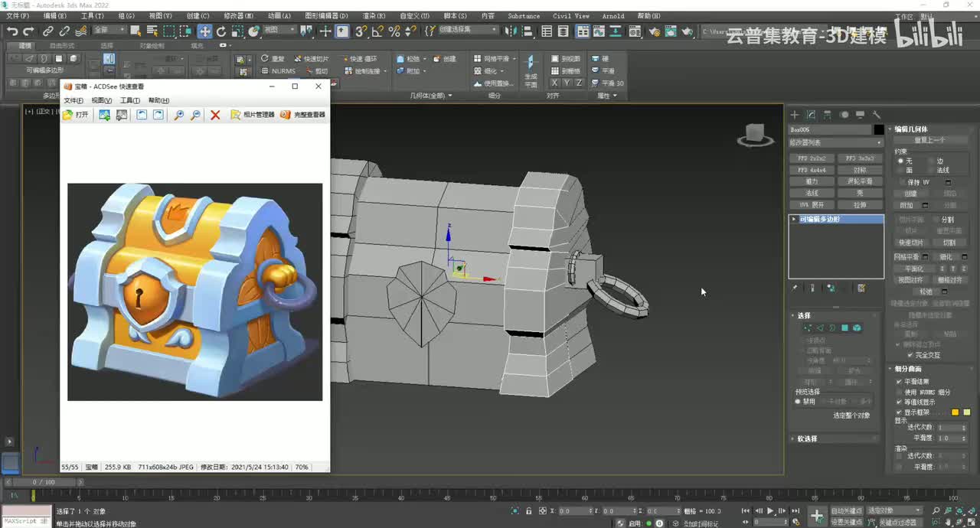Select the Move transform tool
Viewport: 980px width, 528px height.
coord(204,31)
